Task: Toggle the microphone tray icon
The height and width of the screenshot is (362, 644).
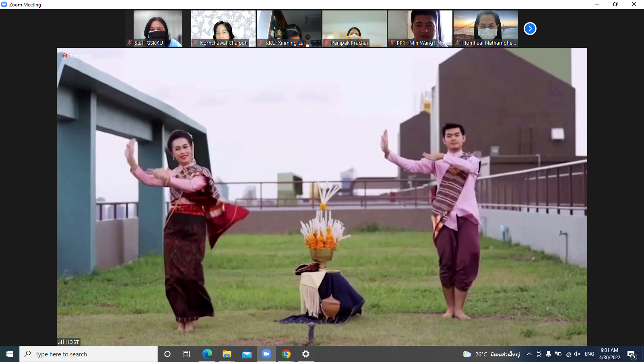Action: pyautogui.click(x=548, y=354)
